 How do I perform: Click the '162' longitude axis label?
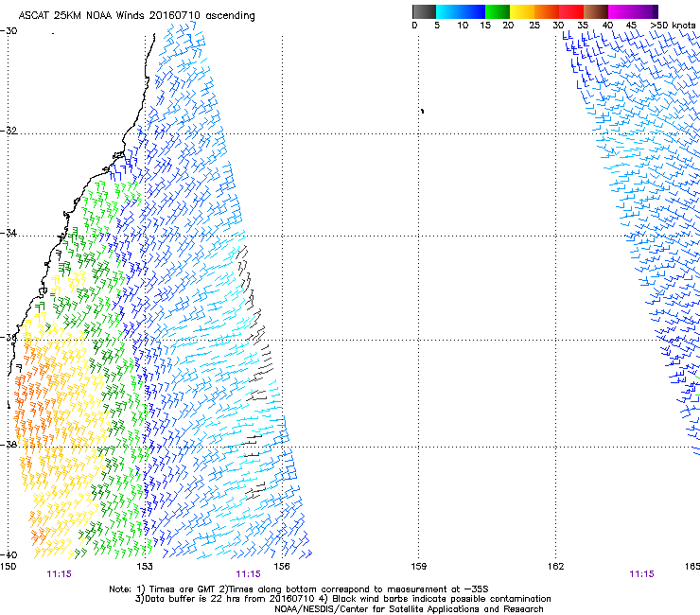(556, 567)
